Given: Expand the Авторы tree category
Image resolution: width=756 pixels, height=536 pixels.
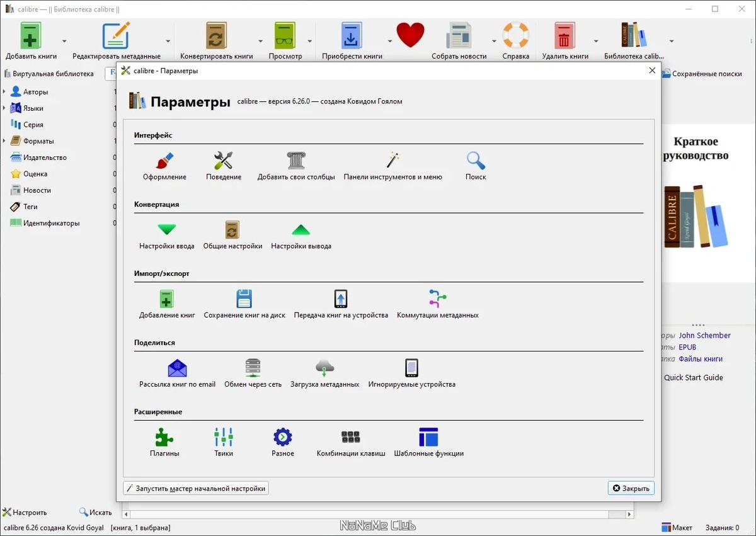Looking at the screenshot, I should [x=4, y=92].
